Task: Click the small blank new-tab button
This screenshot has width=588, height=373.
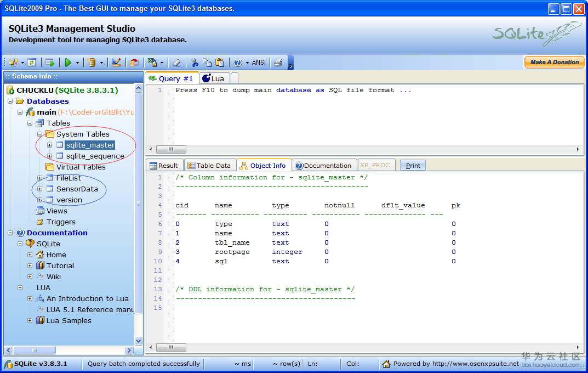Action: (235, 78)
